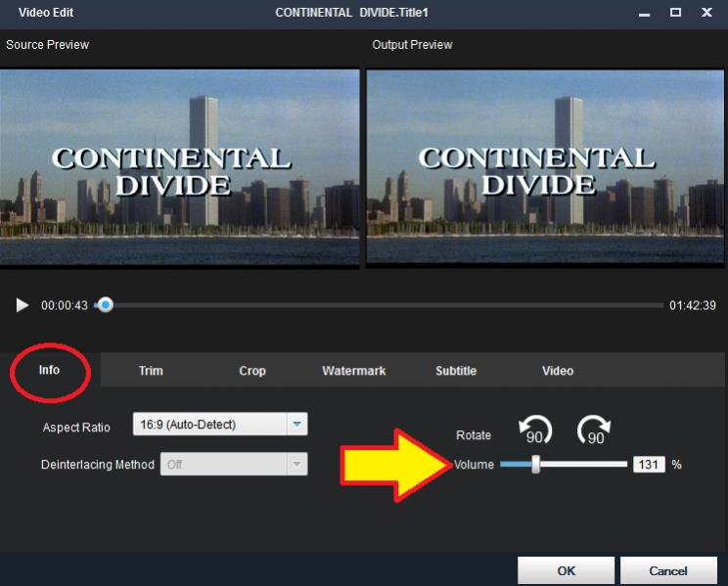Click the Rotate label
This screenshot has height=586, width=728.
point(474,435)
